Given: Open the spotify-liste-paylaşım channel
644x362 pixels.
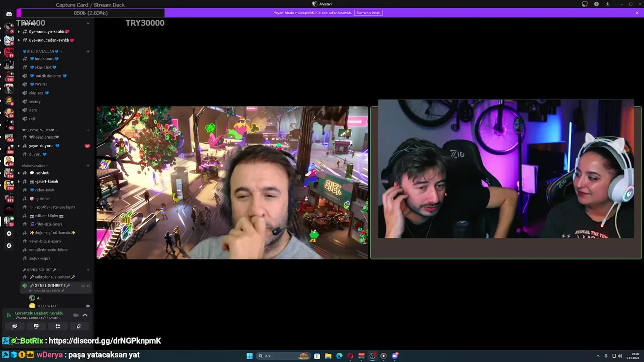Looking at the screenshot, I should pos(55,207).
